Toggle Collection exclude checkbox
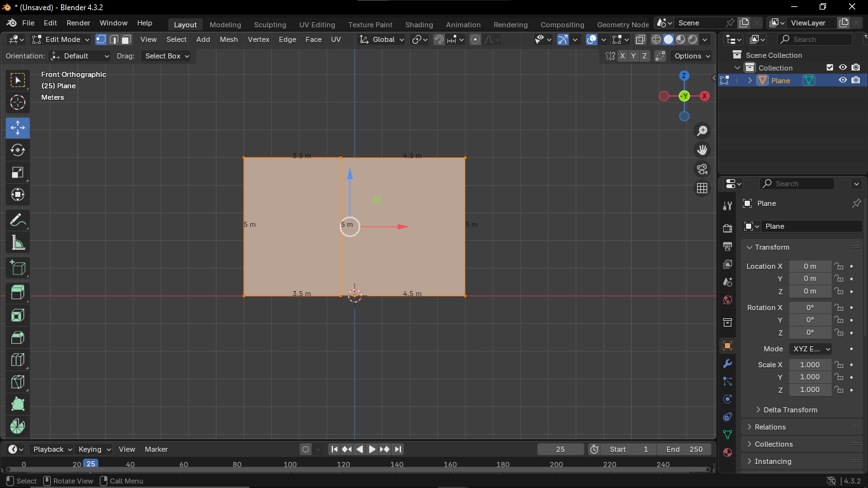Viewport: 868px width, 488px height. [x=830, y=67]
